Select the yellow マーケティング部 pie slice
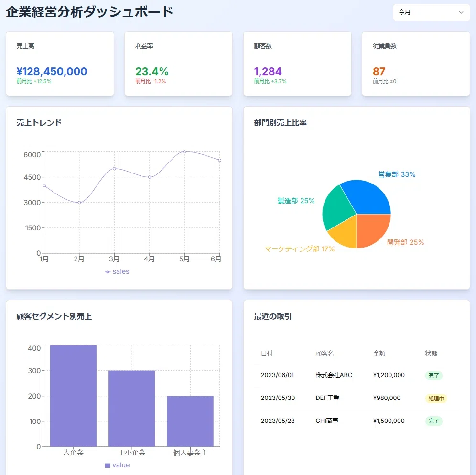476x475 pixels. click(x=346, y=233)
